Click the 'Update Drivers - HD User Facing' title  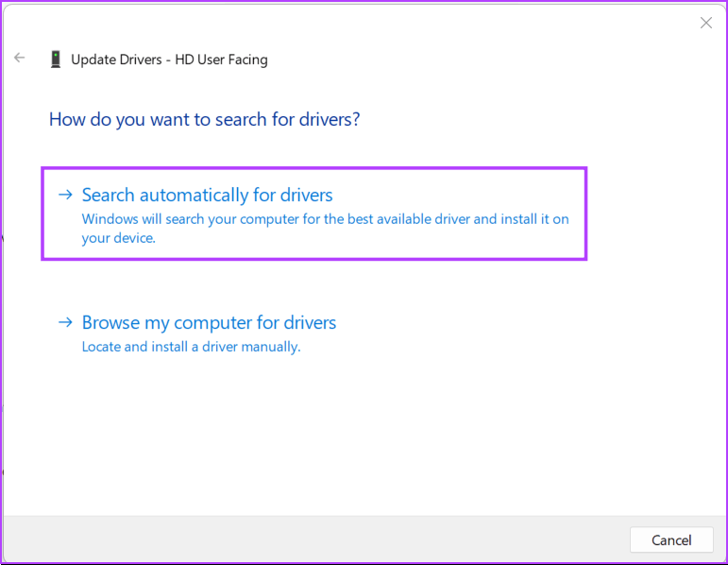coord(169,60)
